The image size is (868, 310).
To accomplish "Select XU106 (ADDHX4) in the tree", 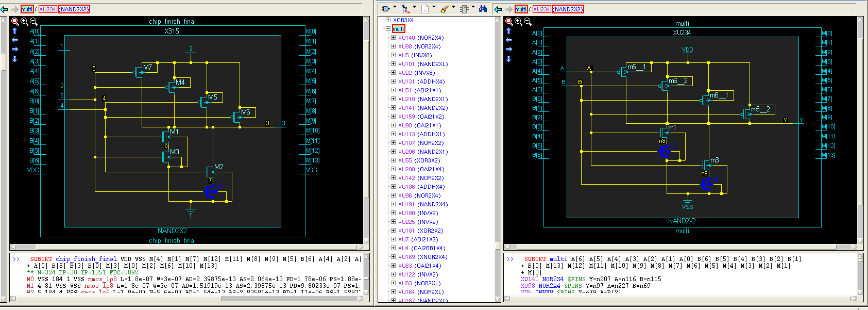I will (x=421, y=187).
